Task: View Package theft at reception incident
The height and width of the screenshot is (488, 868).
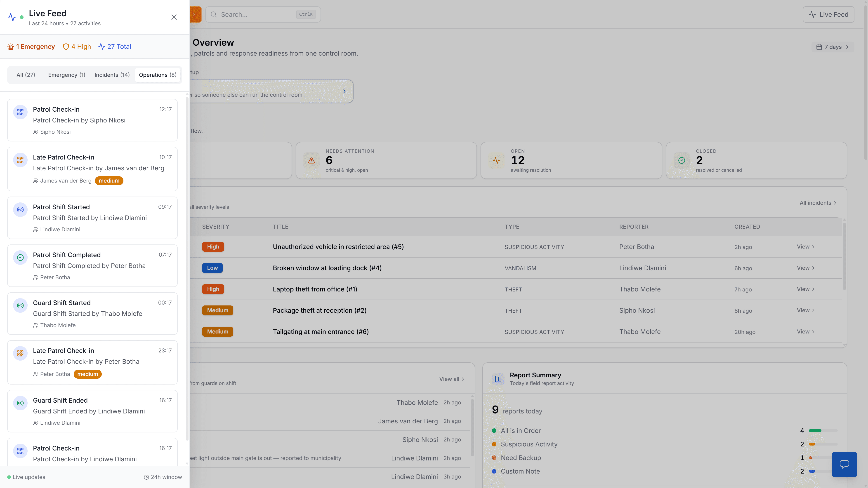Action: coord(806,310)
